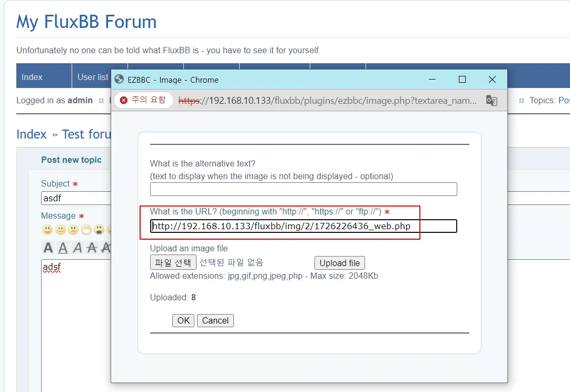Image resolution: width=570 pixels, height=392 pixels.
Task: Click the 'Allowed extensions' info text
Action: [264, 276]
